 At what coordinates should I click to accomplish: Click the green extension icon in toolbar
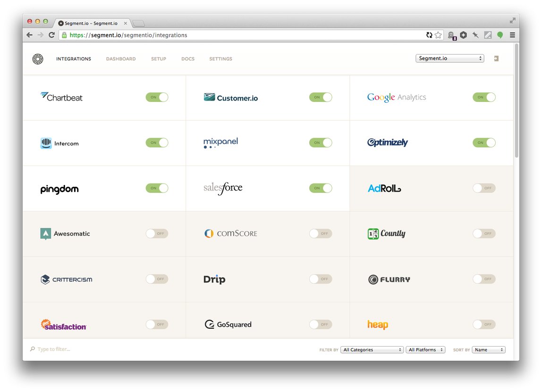[x=500, y=35]
